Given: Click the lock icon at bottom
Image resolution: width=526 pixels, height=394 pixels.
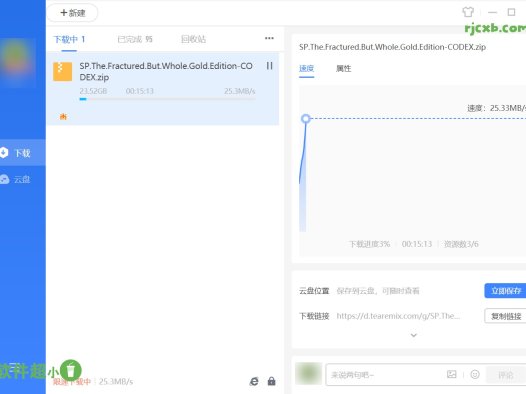Looking at the screenshot, I should pos(271,381).
